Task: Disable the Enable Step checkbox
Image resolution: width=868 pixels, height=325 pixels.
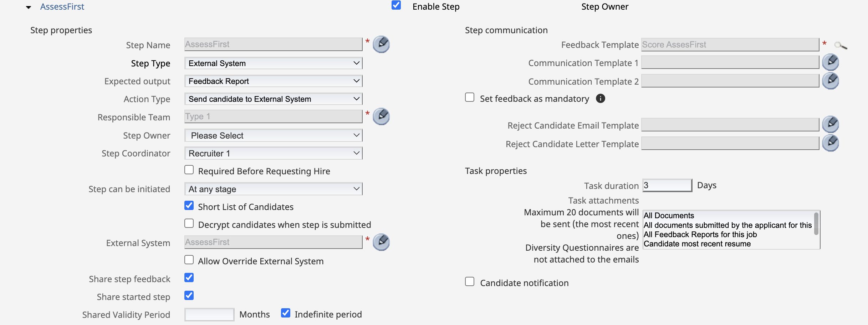Action: point(396,5)
